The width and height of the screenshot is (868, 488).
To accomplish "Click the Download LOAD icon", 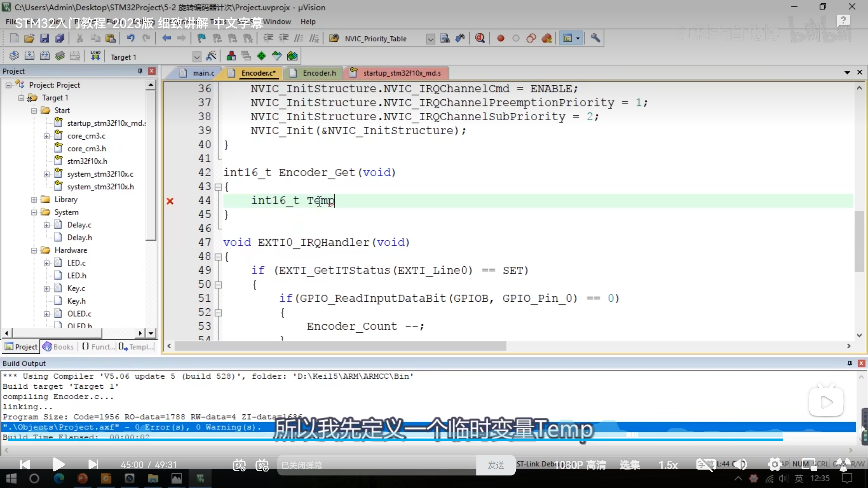I will pyautogui.click(x=95, y=56).
